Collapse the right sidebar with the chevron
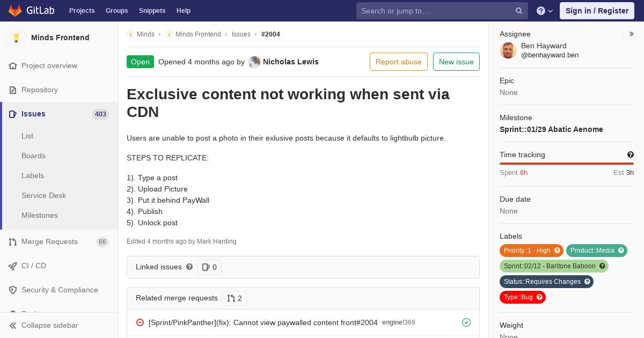Viewport: 644px width, 338px height. tap(632, 34)
